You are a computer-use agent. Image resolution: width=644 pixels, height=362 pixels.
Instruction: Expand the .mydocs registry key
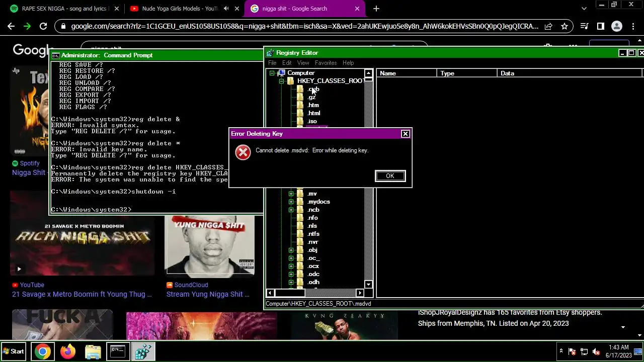[x=291, y=202]
